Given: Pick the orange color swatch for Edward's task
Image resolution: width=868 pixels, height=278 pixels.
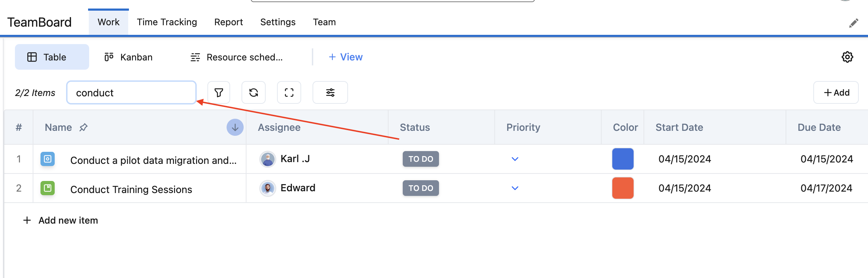Looking at the screenshot, I should coord(623,188).
